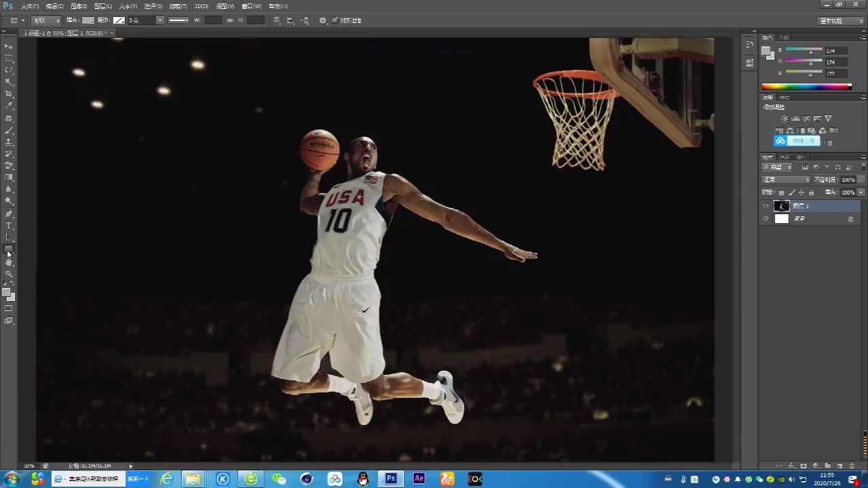Select the Brush tool
This screenshot has height=488, width=868.
9,130
